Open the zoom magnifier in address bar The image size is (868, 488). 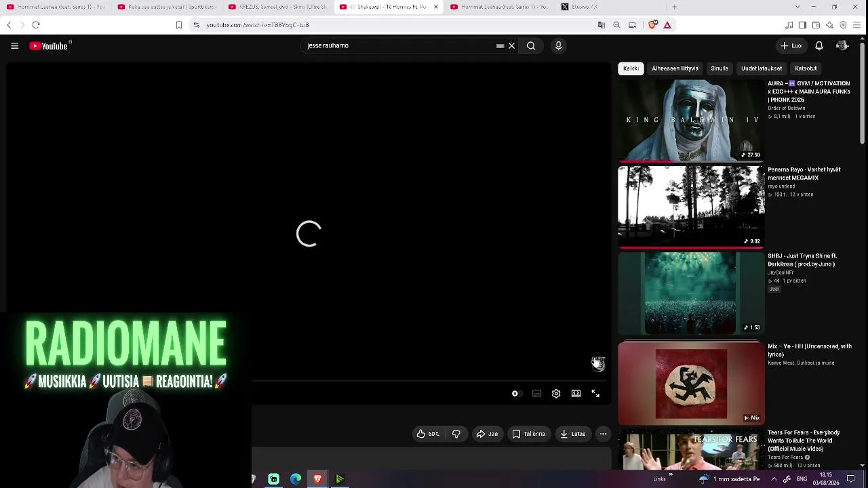coord(616,25)
